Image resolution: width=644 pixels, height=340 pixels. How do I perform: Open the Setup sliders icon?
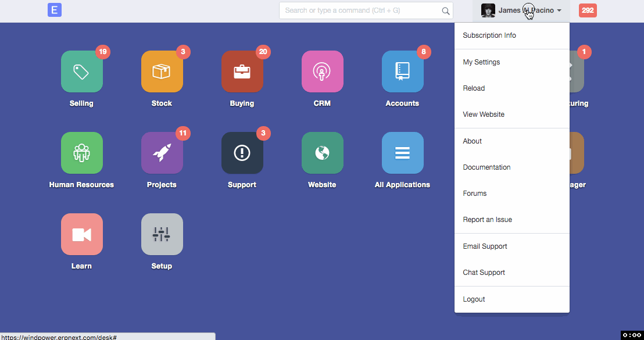[162, 234]
